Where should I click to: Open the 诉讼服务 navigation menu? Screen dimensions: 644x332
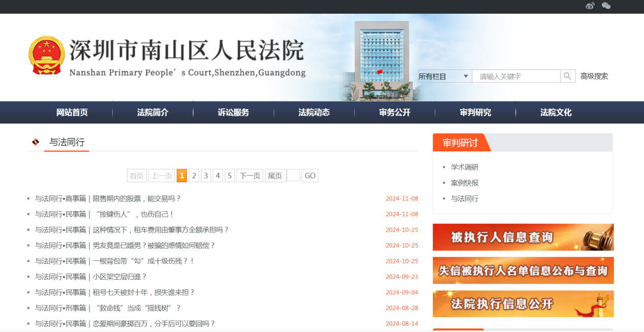(233, 113)
